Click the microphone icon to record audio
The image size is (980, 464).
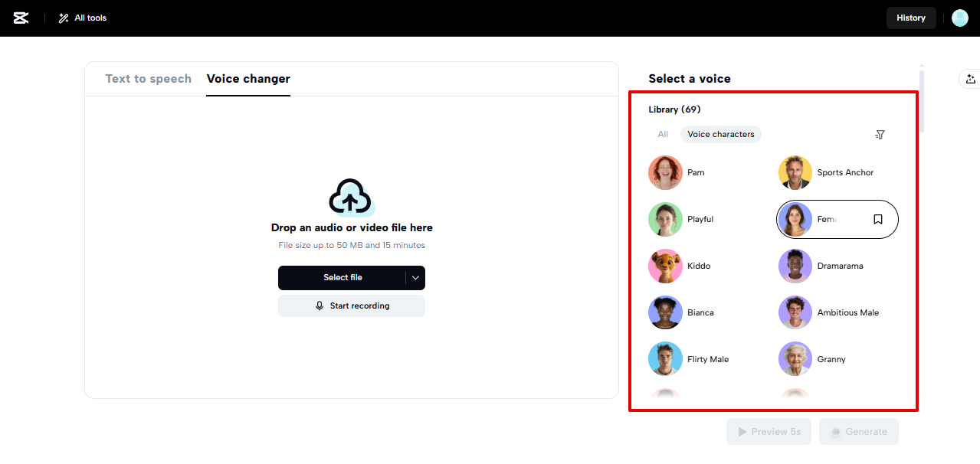point(320,306)
